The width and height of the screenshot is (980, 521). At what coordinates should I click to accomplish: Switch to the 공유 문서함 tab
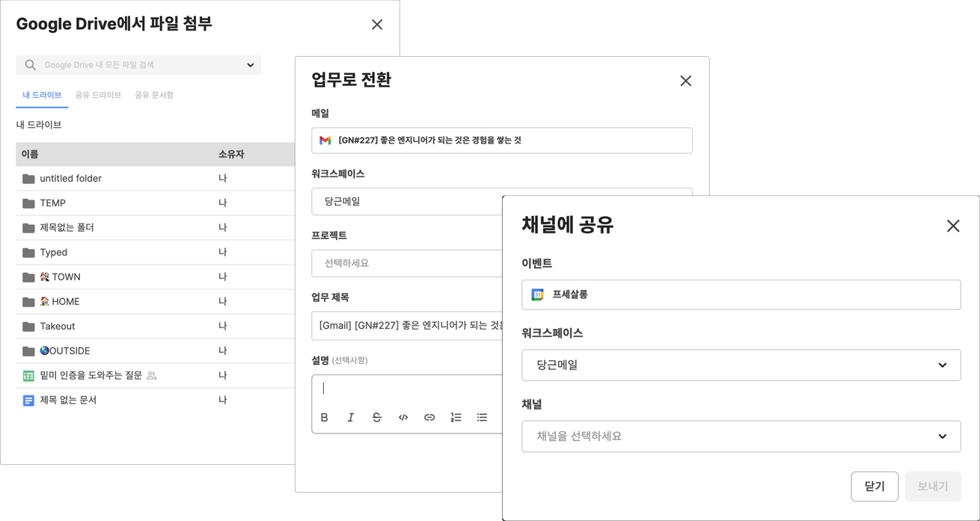(x=154, y=95)
